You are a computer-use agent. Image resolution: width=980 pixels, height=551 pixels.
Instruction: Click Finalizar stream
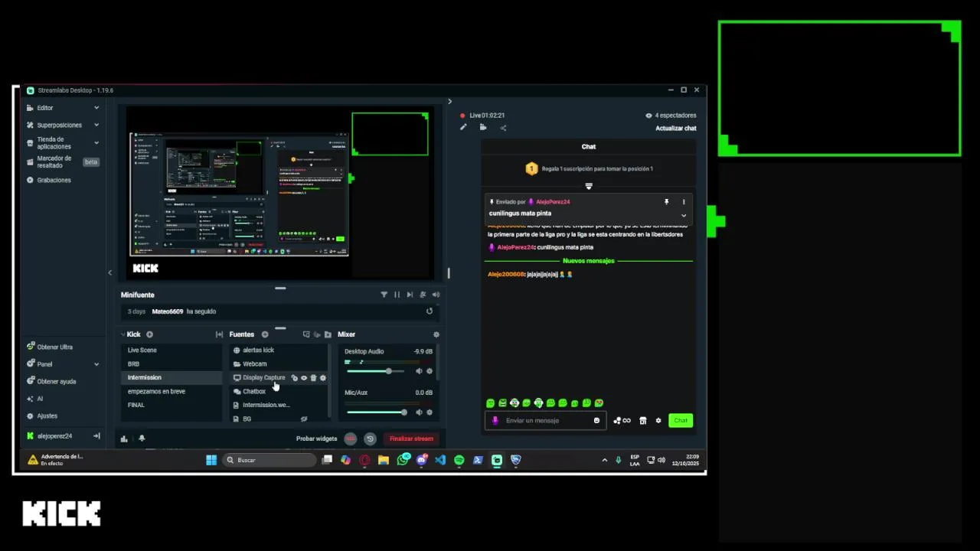[x=411, y=439]
